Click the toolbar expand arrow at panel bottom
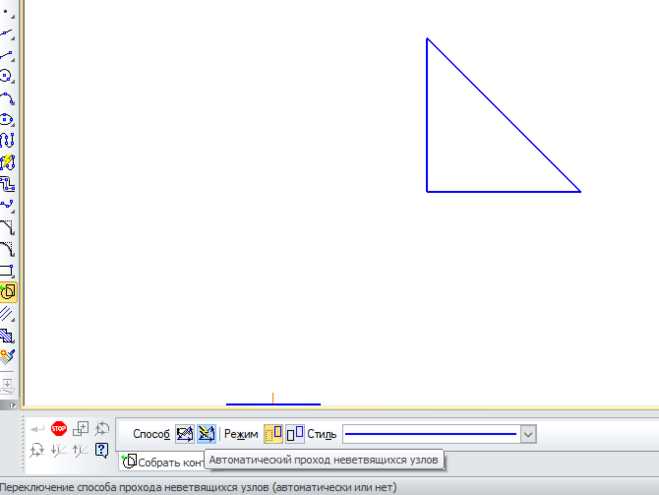Image resolution: width=659 pixels, height=495 pixels. (x=13, y=405)
